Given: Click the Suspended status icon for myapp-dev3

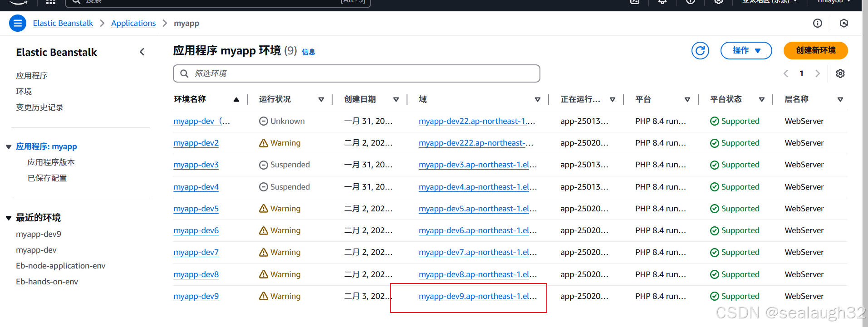Looking at the screenshot, I should 263,165.
